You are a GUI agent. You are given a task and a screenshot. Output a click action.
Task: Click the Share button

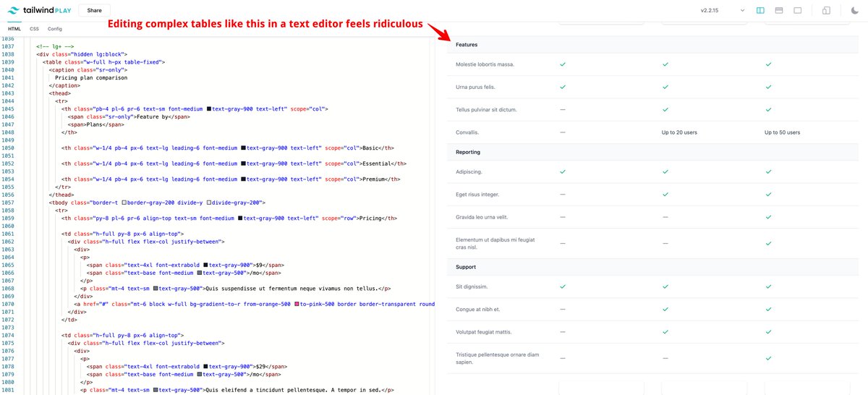(x=94, y=11)
